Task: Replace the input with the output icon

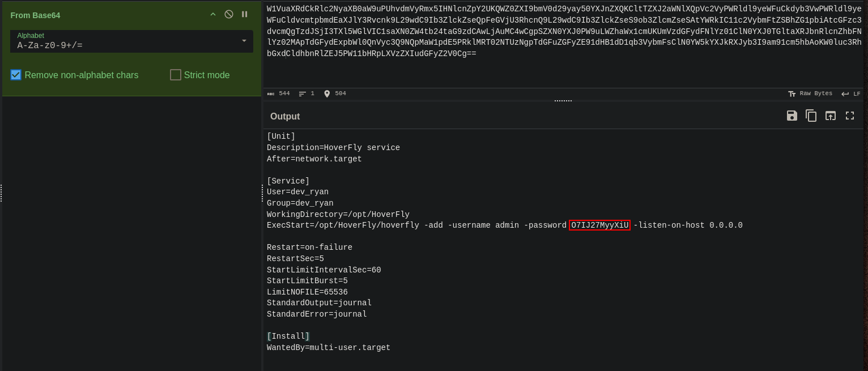Action: 831,116
